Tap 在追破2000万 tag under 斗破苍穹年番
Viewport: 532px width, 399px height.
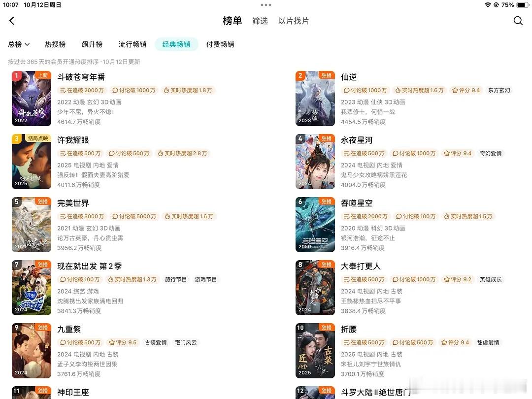click(x=82, y=90)
